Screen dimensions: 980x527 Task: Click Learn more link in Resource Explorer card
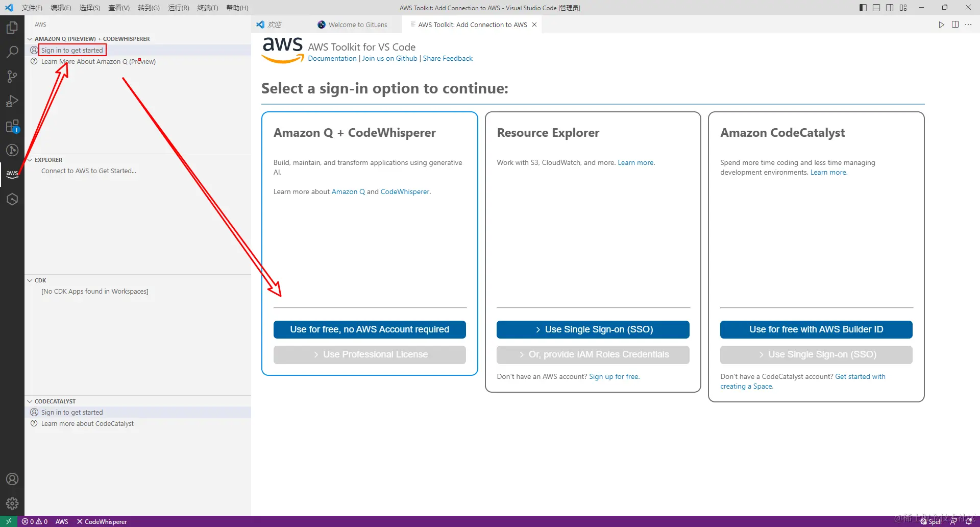coord(636,162)
